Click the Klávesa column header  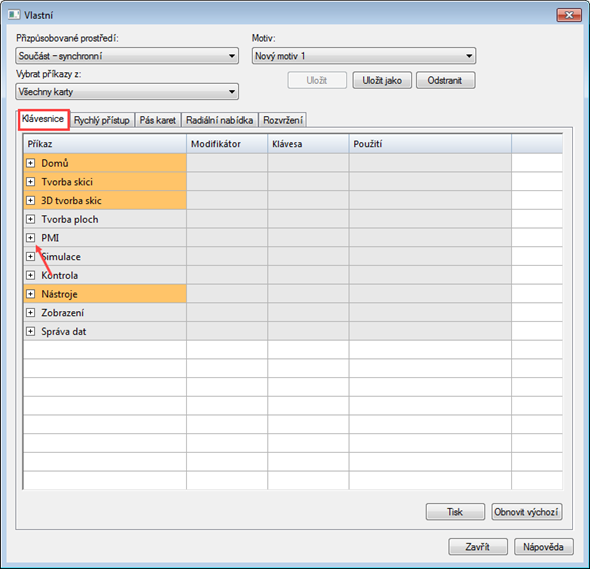tap(308, 144)
